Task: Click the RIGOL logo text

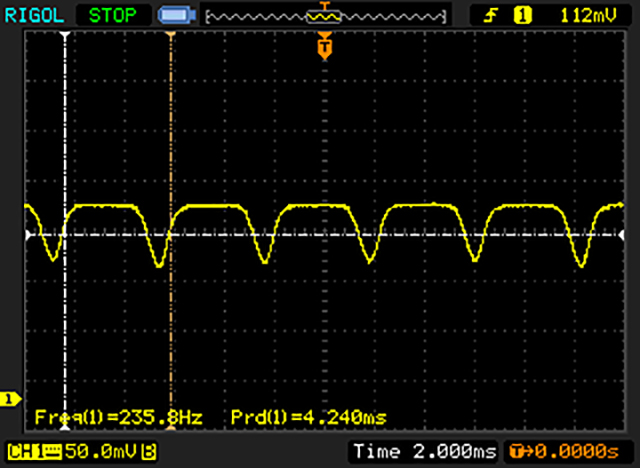Action: pyautogui.click(x=34, y=16)
